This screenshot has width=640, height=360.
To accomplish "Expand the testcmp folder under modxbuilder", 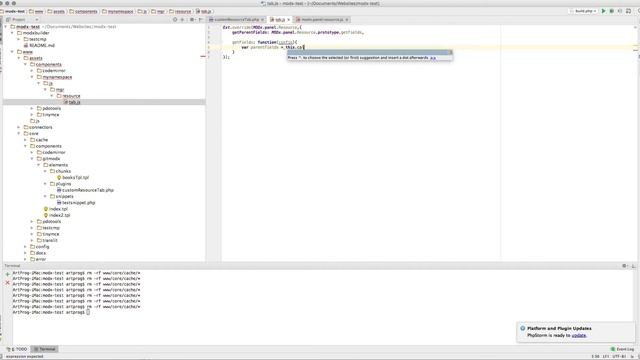I will click(19, 39).
